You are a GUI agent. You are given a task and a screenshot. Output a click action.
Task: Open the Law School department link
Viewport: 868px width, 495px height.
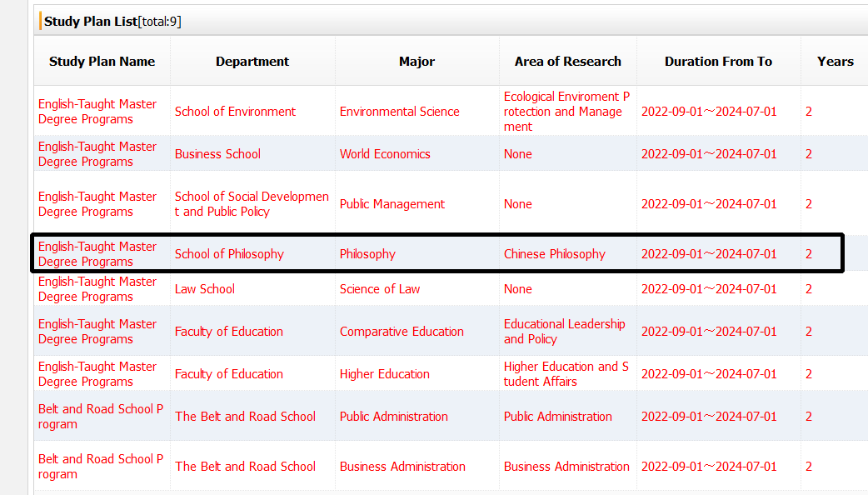pyautogui.click(x=205, y=288)
